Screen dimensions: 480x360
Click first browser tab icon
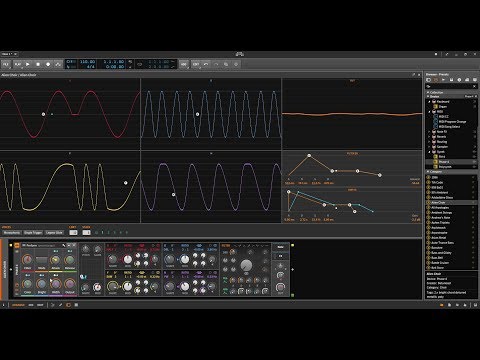coord(429,80)
